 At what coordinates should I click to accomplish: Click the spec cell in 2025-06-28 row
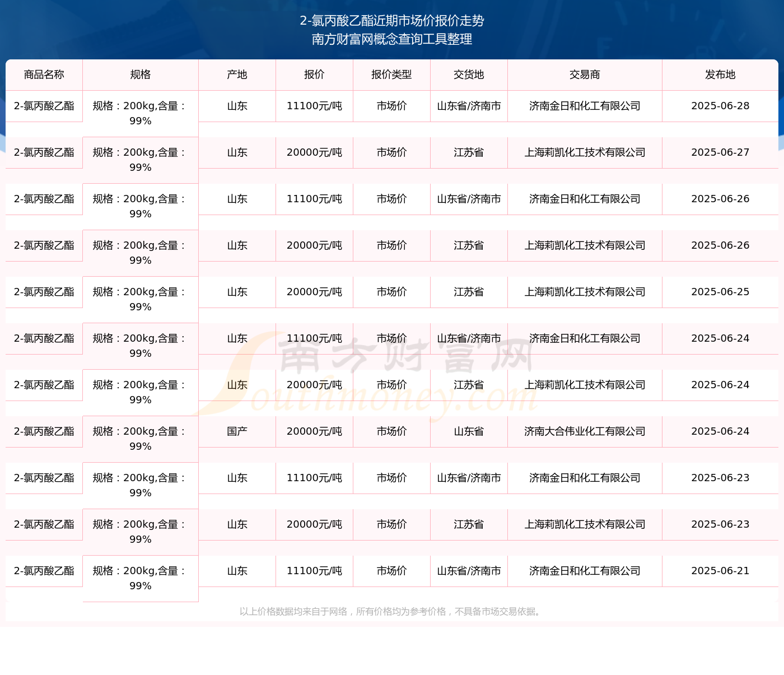[x=141, y=113]
